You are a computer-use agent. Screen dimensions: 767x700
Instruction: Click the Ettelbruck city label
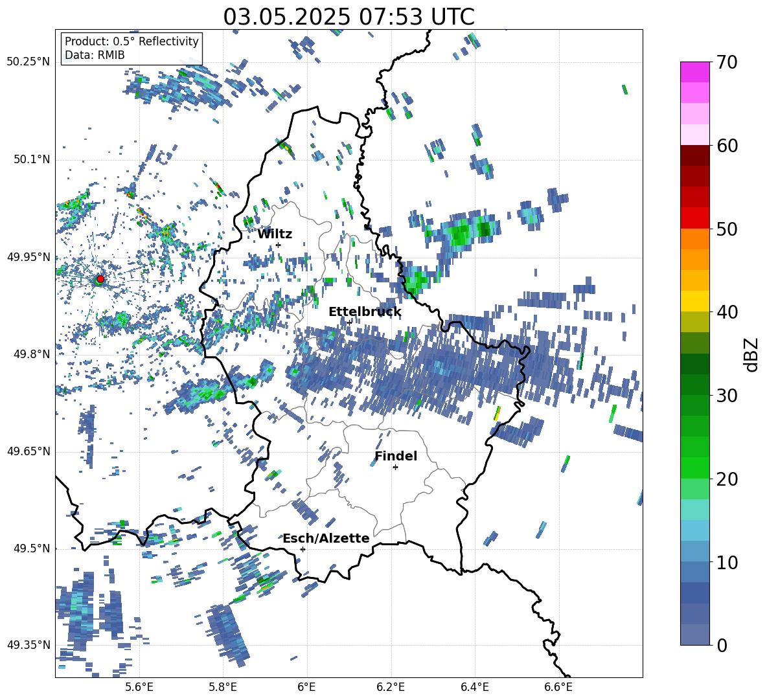(365, 312)
